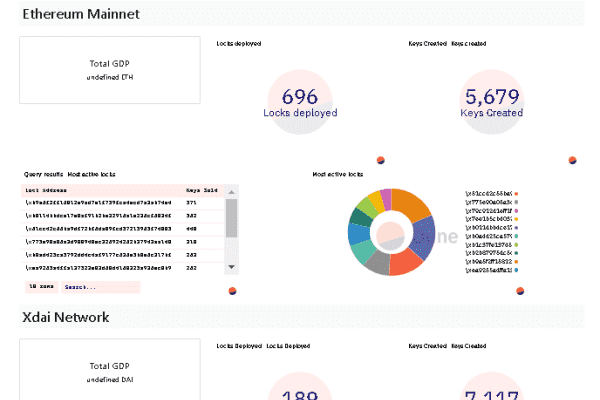Toggle the yellow legend entry
Image resolution: width=600 pixels, height=400 pixels.
[x=491, y=219]
